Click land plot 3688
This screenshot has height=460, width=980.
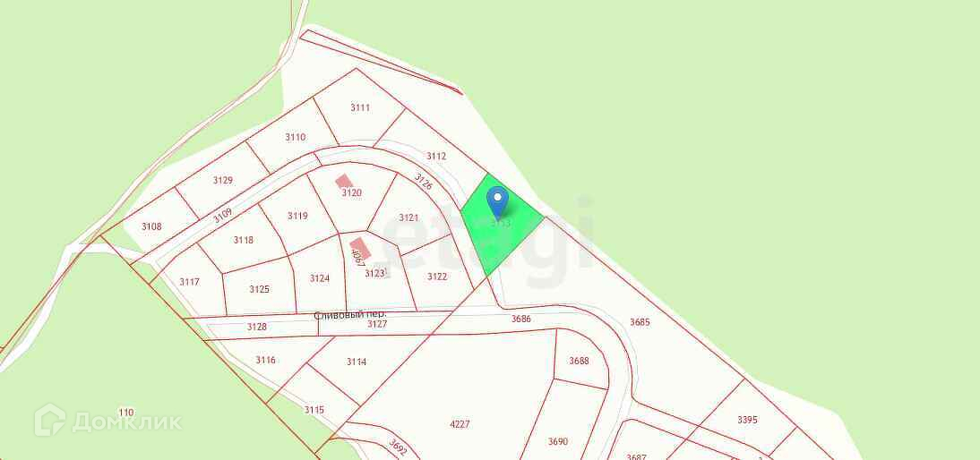click(x=580, y=361)
